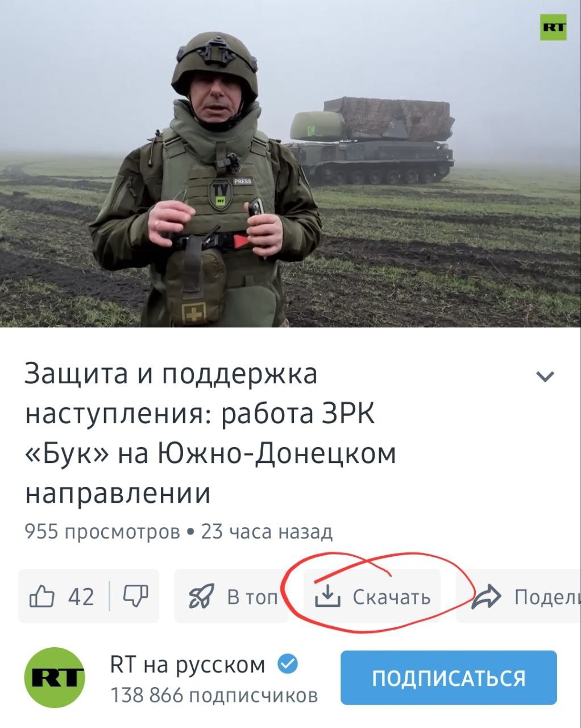This screenshot has height=728, width=581.
Task: Click the 138 866 подписчиков subscriber count
Action: [x=214, y=695]
